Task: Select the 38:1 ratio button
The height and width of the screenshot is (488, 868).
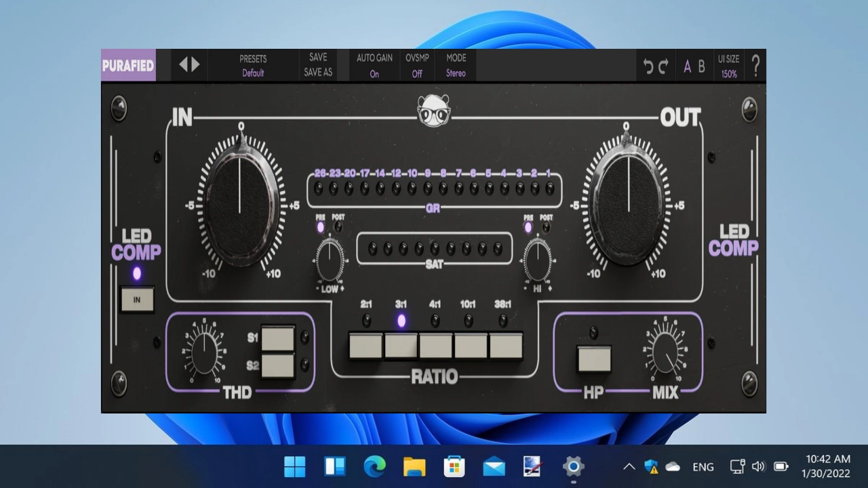Action: tap(507, 345)
